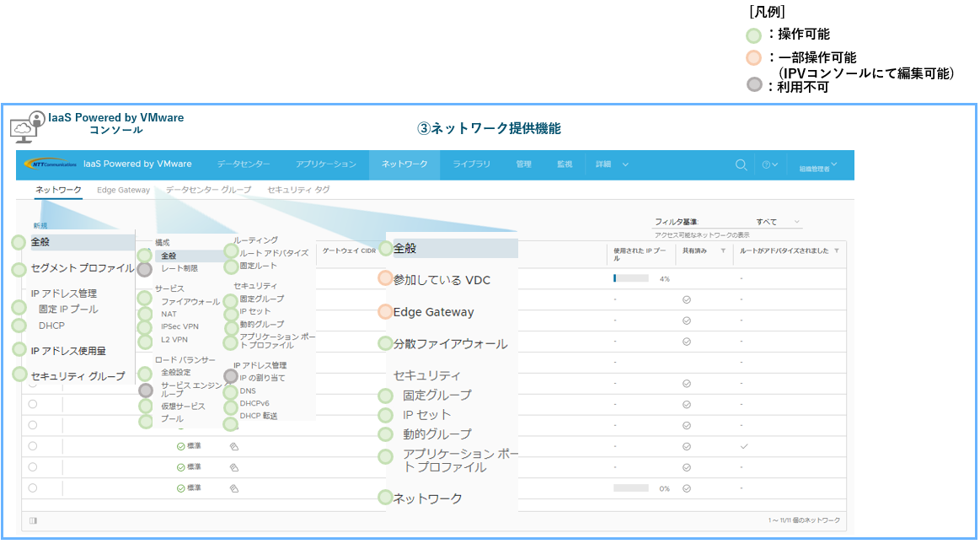
Task: Select the radio button of second-to-last row
Action: [x=33, y=467]
